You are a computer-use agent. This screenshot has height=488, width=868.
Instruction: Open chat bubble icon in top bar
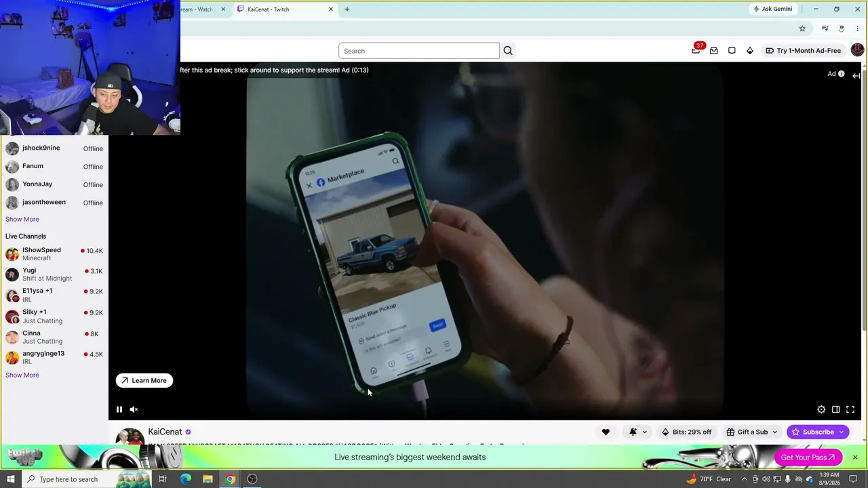tap(732, 51)
